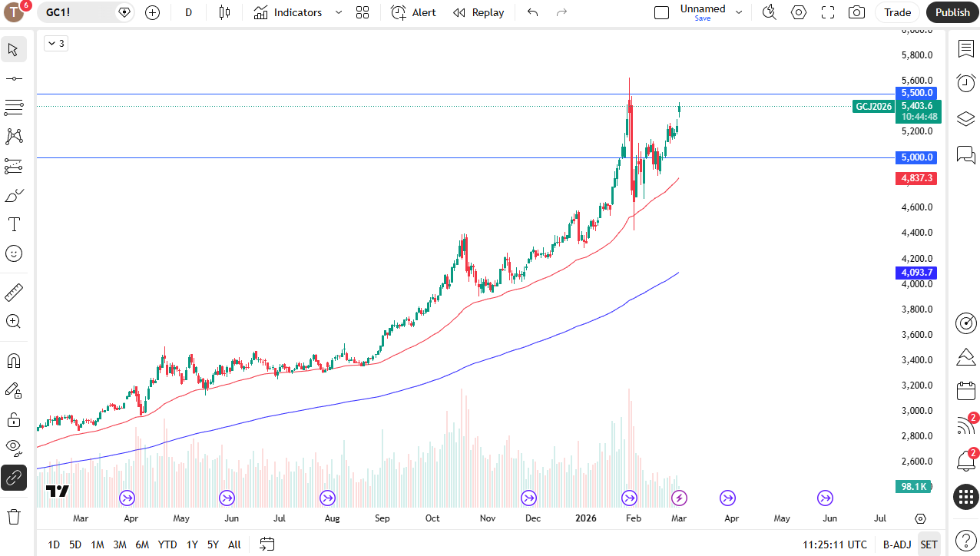Expand the collapsed indicator legend chevron
Screen dimensions: 980x556
coord(56,44)
